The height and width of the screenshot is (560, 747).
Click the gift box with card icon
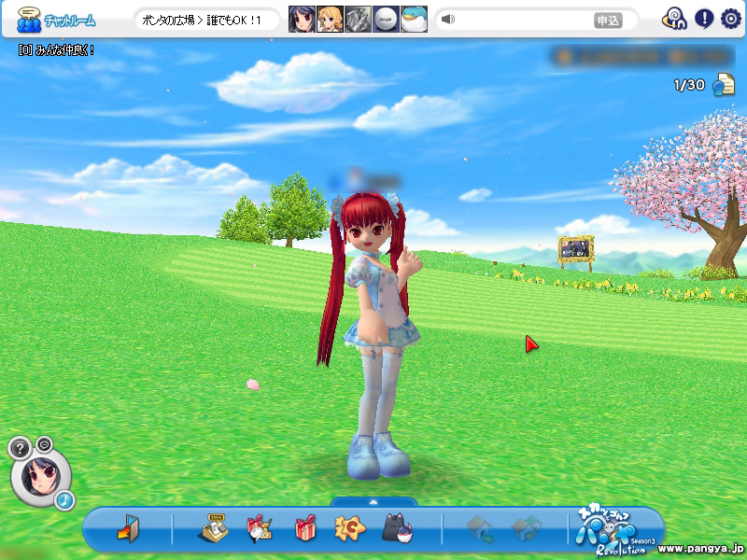(259, 528)
